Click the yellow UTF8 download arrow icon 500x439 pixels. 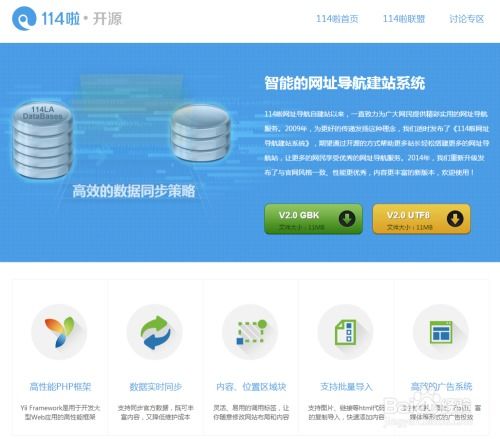pos(455,219)
